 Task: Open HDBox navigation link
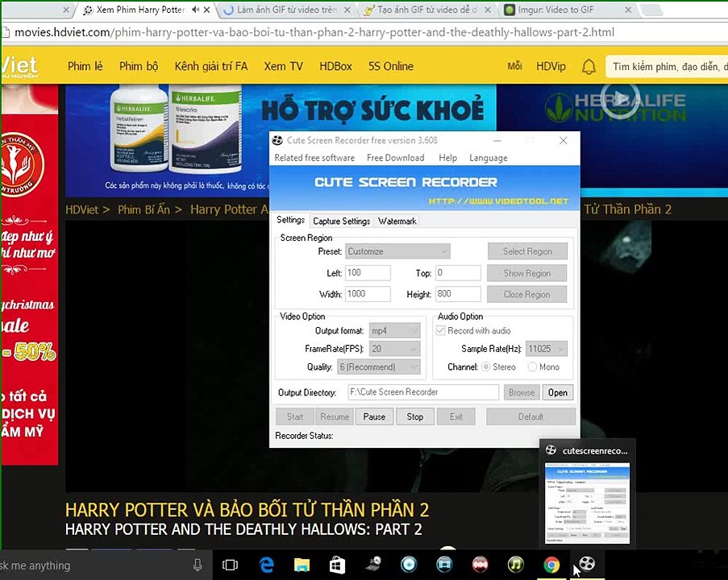[335, 66]
